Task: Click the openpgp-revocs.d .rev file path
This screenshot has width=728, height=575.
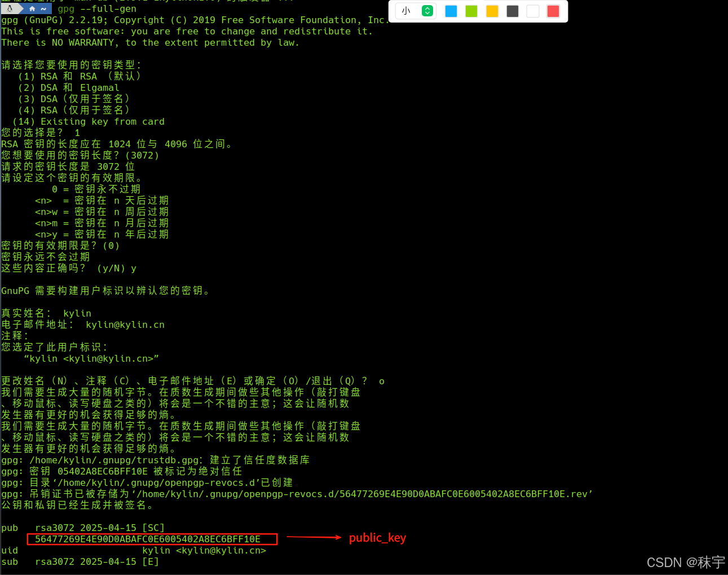Action: 362,494
